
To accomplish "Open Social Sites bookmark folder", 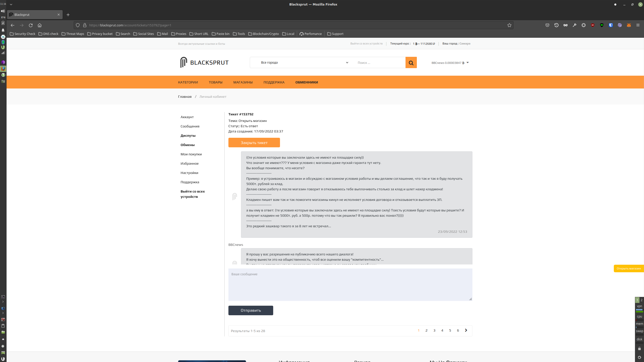I will point(143,34).
